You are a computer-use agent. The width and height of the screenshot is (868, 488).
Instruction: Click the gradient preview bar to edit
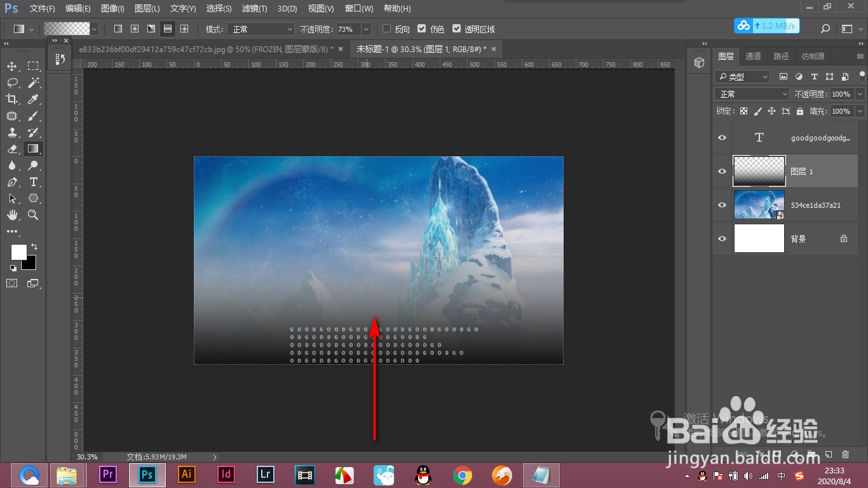tap(67, 29)
